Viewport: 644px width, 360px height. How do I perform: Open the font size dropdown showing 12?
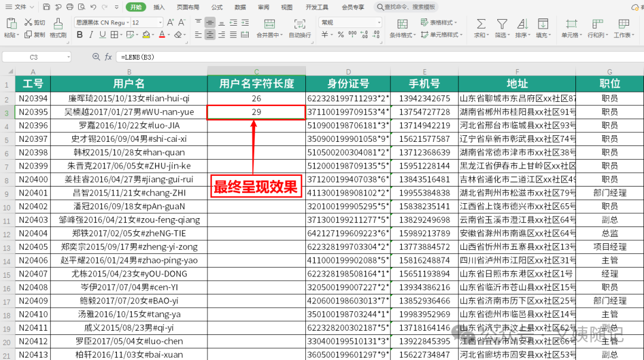(x=160, y=23)
